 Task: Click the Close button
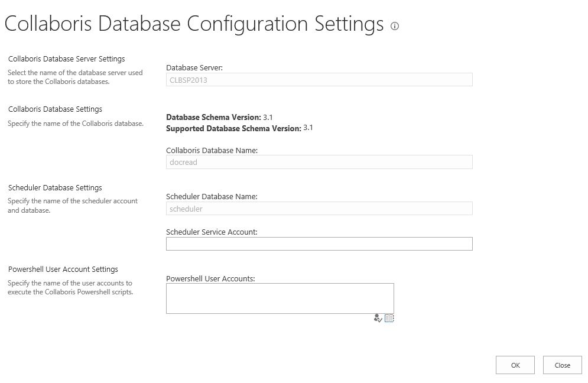(x=561, y=365)
